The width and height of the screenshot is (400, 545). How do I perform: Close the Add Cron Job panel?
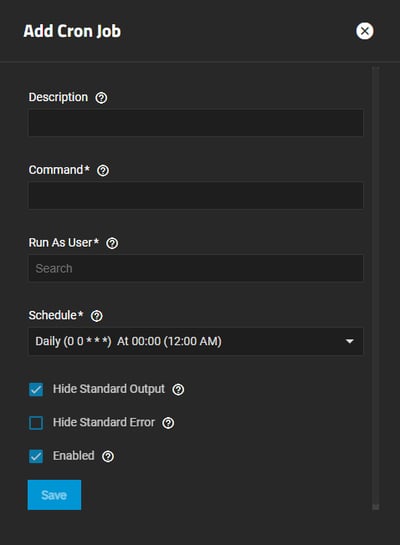(x=365, y=31)
